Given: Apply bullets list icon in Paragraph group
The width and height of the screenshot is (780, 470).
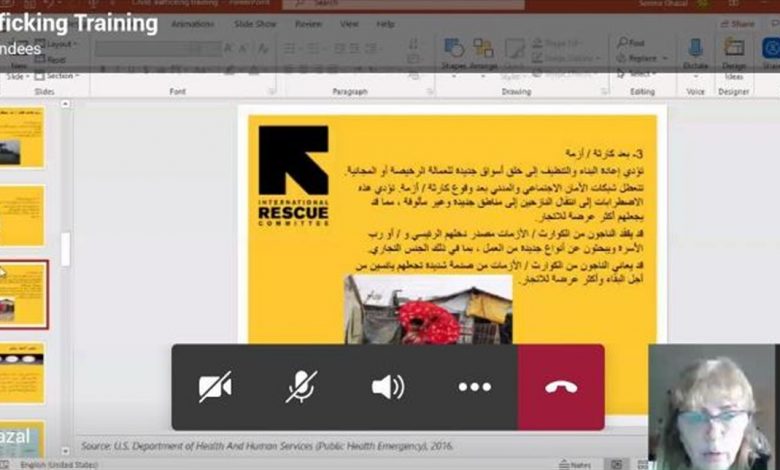Looking at the screenshot, I should [290, 48].
